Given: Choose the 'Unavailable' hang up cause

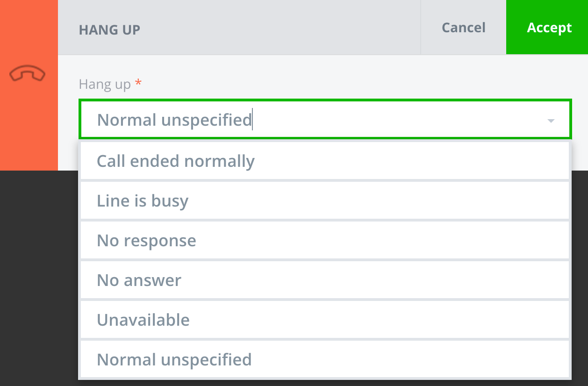Looking at the screenshot, I should pyautogui.click(x=143, y=320).
